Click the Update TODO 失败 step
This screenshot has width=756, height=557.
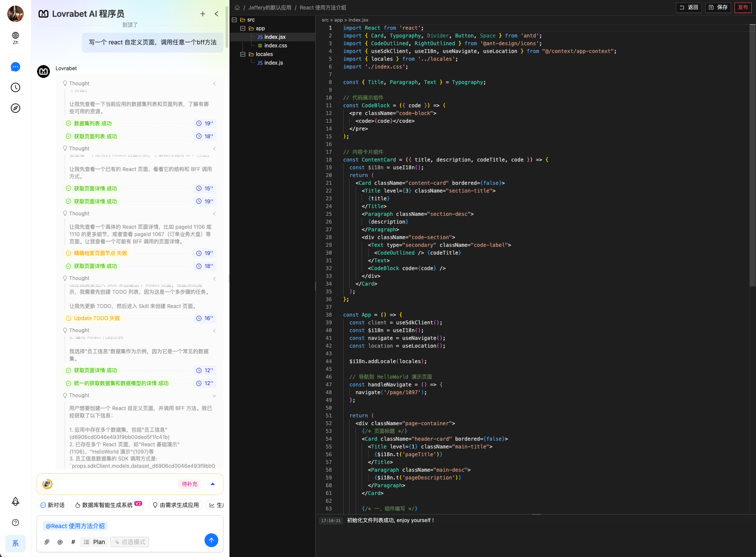coord(93,318)
